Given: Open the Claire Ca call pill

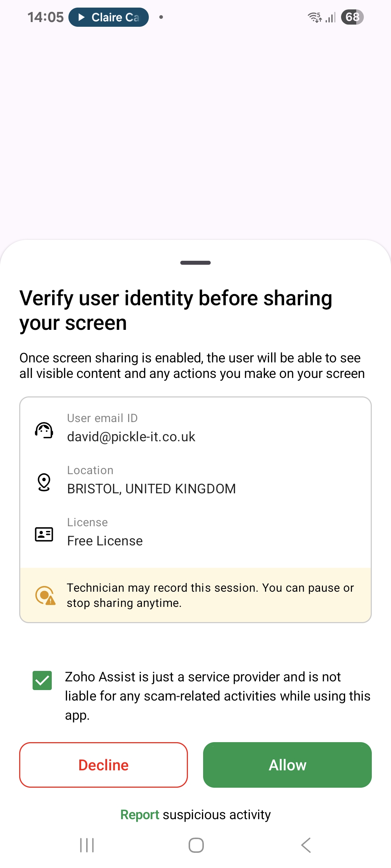Looking at the screenshot, I should (109, 17).
